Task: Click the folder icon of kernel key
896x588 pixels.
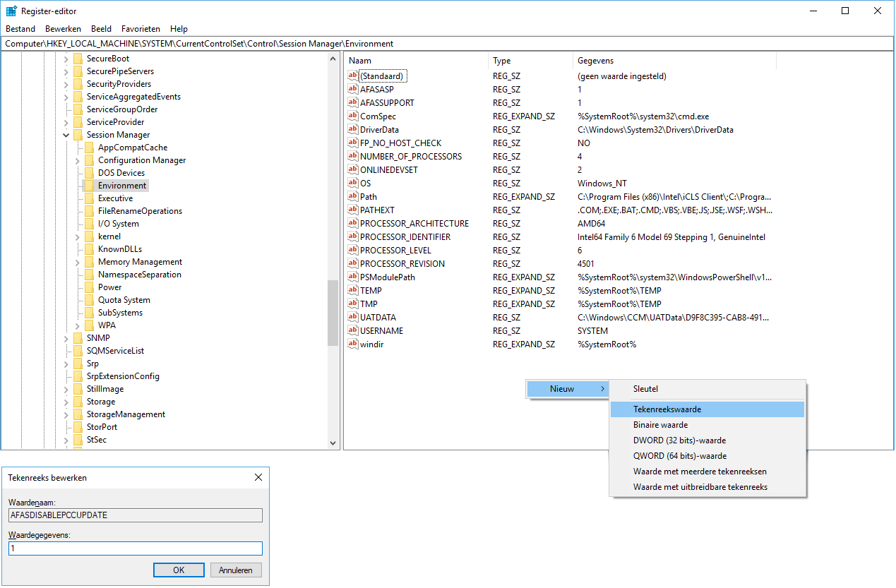Action: pyautogui.click(x=89, y=236)
